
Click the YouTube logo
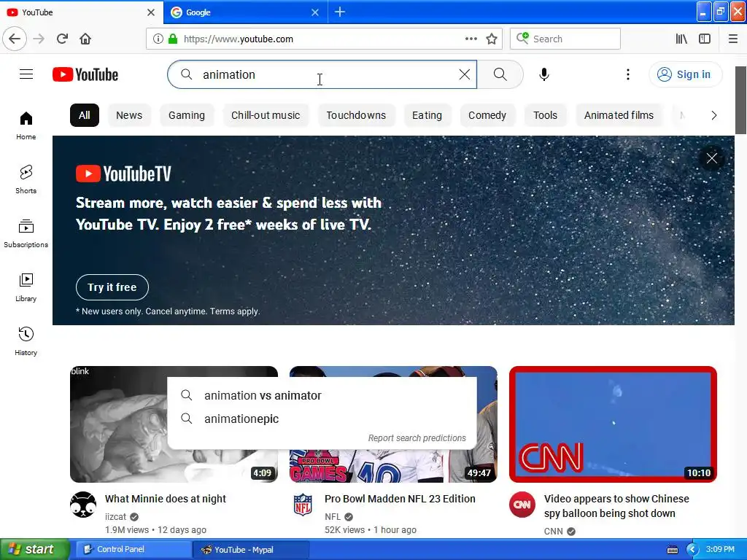[x=85, y=74]
